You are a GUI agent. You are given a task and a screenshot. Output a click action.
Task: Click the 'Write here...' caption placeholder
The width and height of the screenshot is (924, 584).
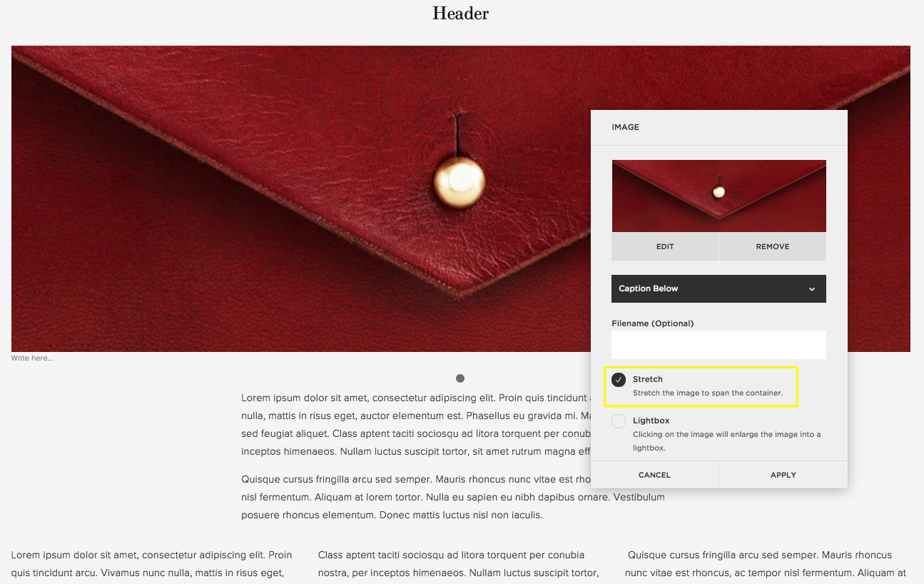pos(32,358)
